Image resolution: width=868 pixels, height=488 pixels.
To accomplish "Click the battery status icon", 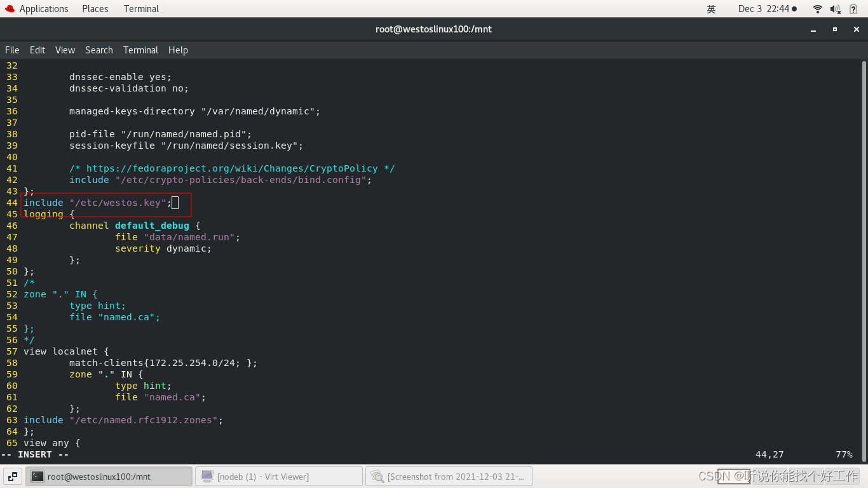I will coord(853,9).
